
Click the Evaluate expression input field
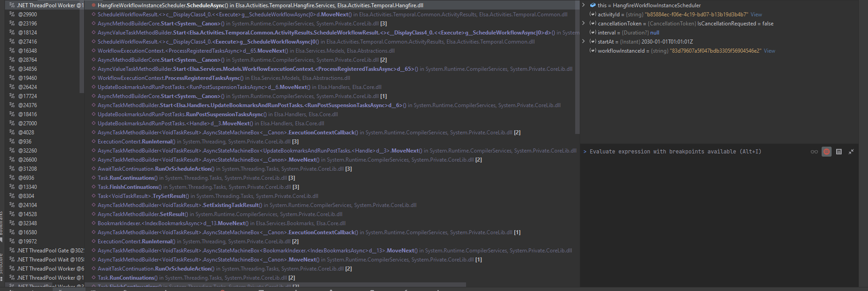(694, 152)
